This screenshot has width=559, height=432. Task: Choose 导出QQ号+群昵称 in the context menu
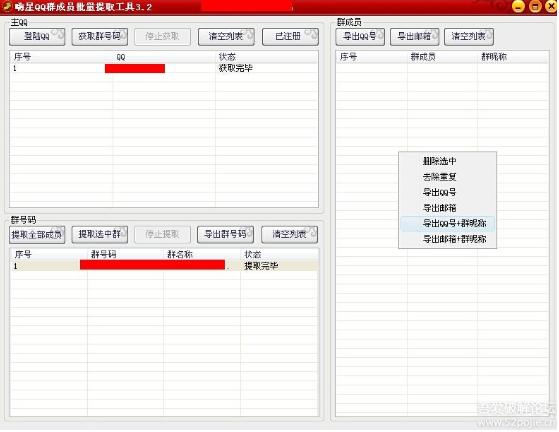pyautogui.click(x=447, y=223)
